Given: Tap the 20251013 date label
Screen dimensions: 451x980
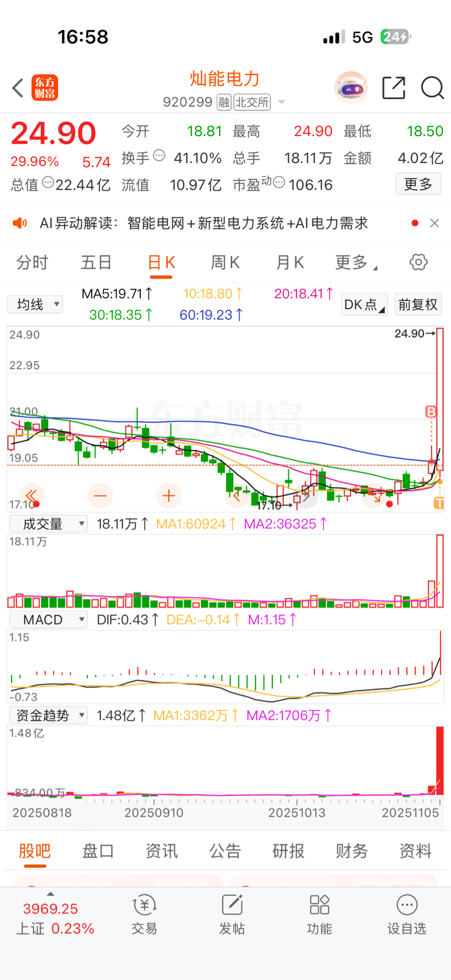Looking at the screenshot, I should 297,813.
